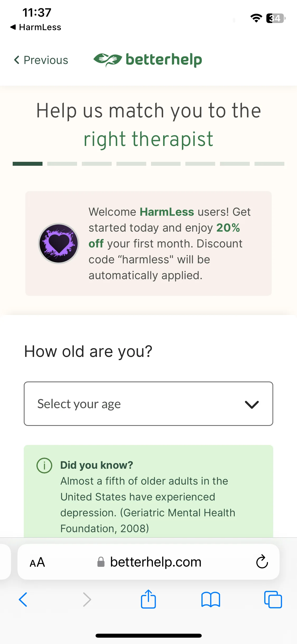This screenshot has height=644, width=297.
Task: Go to Previous step link
Action: [41, 60]
